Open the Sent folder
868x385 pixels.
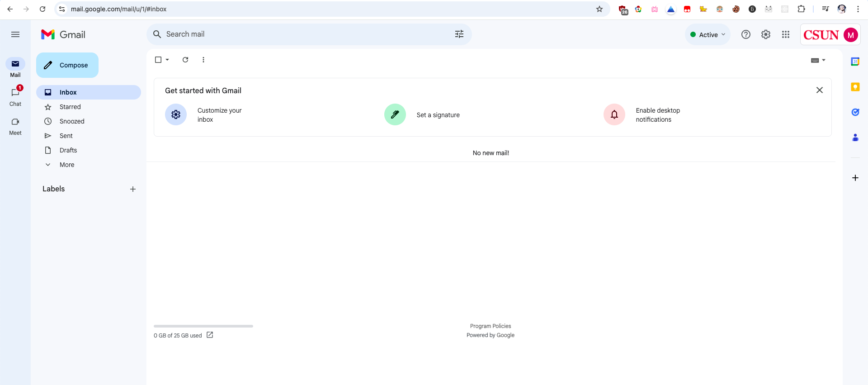(66, 136)
